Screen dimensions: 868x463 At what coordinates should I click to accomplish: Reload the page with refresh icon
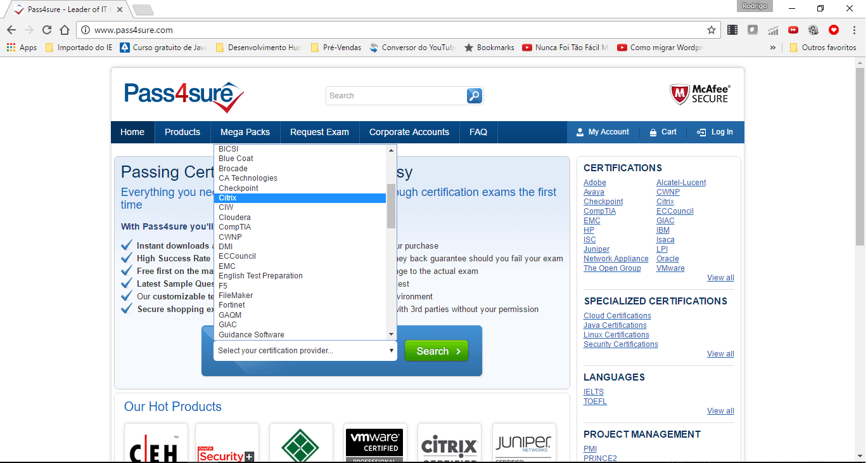pyautogui.click(x=47, y=30)
